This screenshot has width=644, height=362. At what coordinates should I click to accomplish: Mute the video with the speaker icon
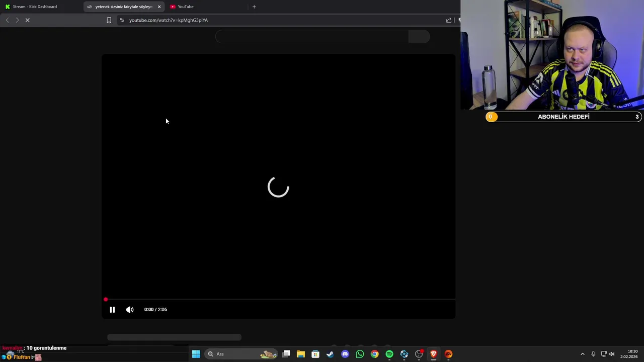tap(130, 310)
